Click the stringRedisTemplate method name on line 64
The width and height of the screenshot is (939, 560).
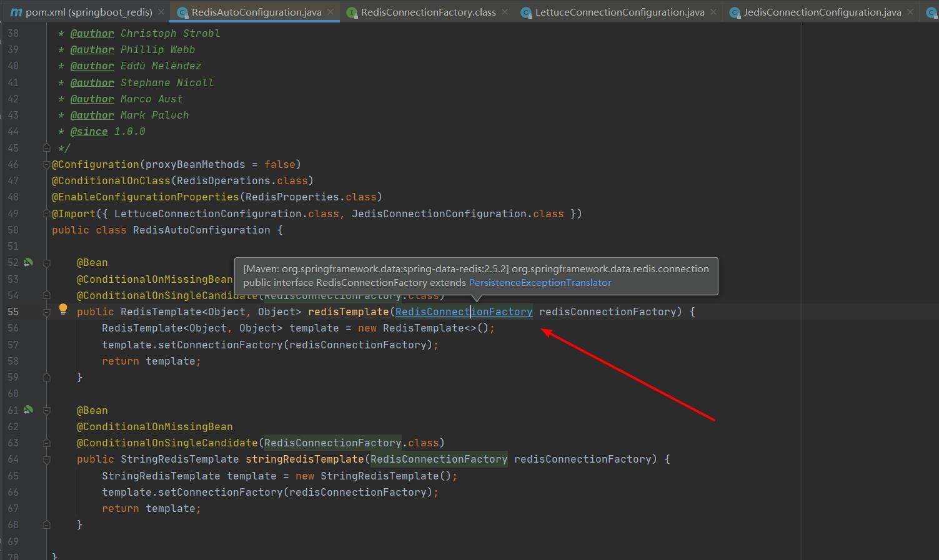point(305,459)
